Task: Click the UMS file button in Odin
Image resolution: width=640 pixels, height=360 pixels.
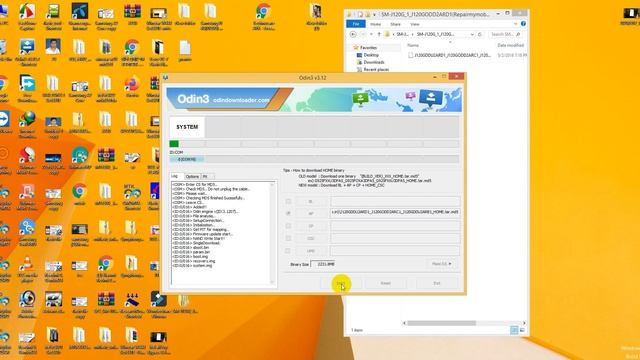Action: (x=311, y=251)
